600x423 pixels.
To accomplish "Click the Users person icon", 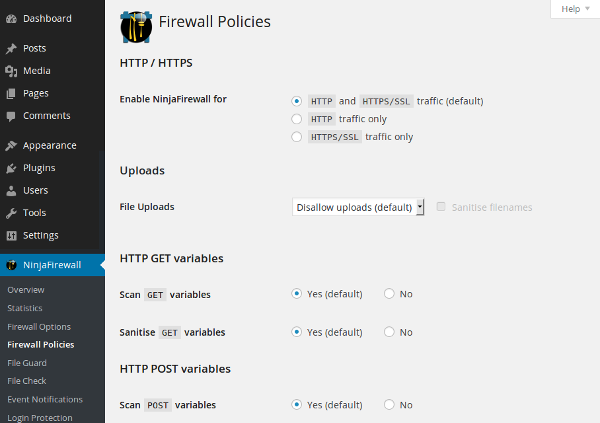I will tap(11, 190).
